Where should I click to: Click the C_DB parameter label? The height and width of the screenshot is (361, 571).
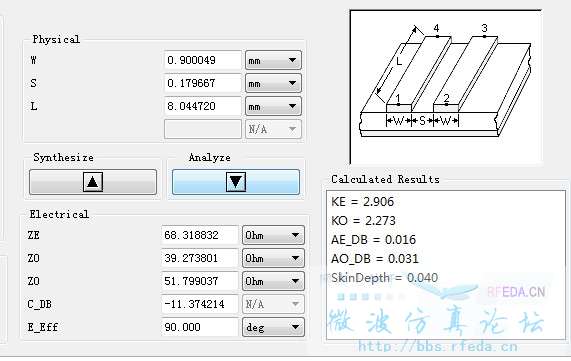[x=40, y=304]
